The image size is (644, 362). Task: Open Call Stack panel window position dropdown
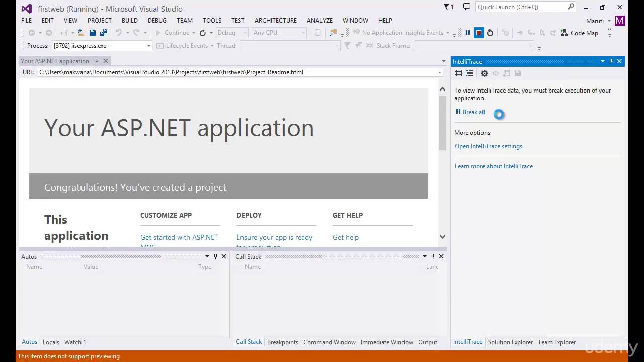424,256
